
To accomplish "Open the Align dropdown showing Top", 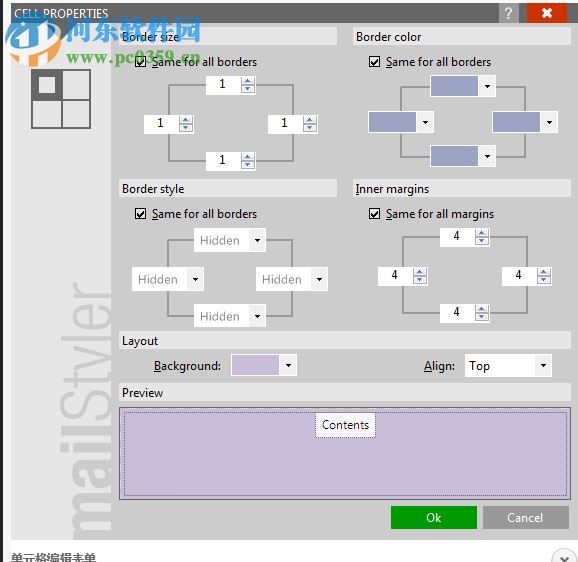I will pyautogui.click(x=508, y=365).
